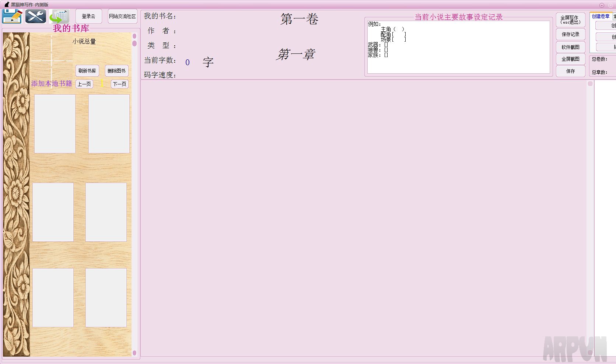Click the 作者 author label
The width and height of the screenshot is (616, 364).
click(x=162, y=31)
